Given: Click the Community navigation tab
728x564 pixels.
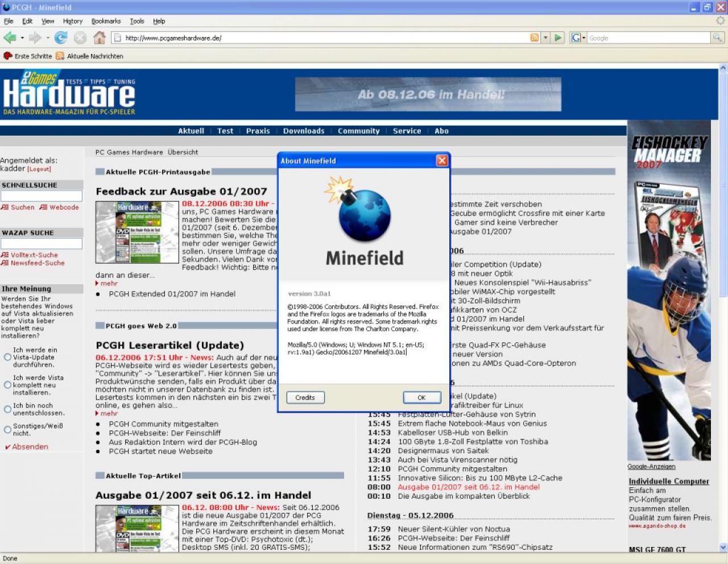Looking at the screenshot, I should coord(358,131).
